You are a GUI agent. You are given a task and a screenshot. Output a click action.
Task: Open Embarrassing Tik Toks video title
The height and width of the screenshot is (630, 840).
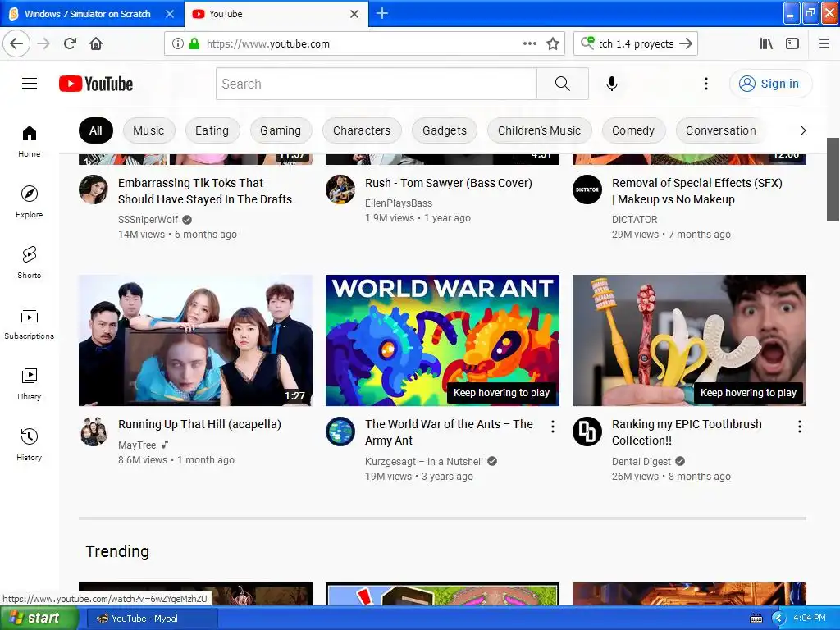click(x=204, y=190)
